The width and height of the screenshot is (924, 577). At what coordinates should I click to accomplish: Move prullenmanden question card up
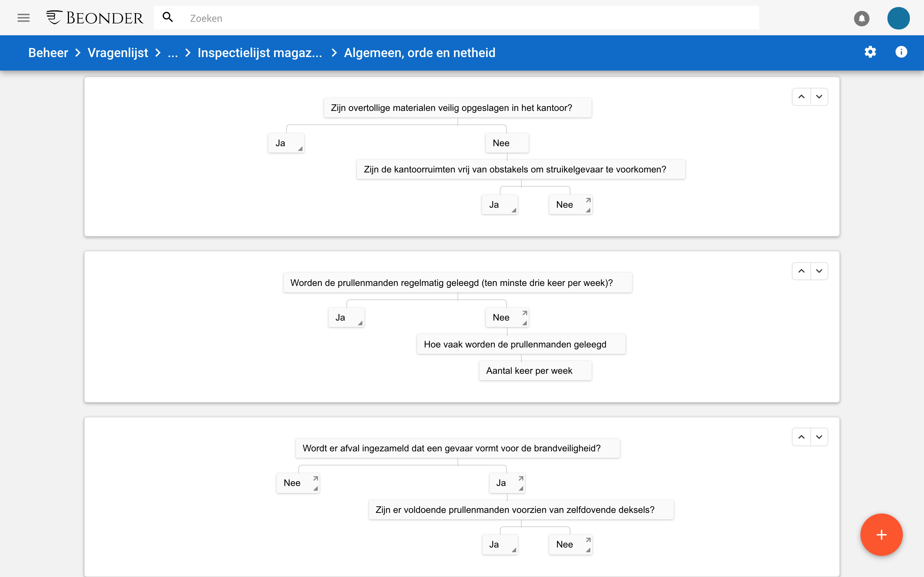(x=801, y=271)
